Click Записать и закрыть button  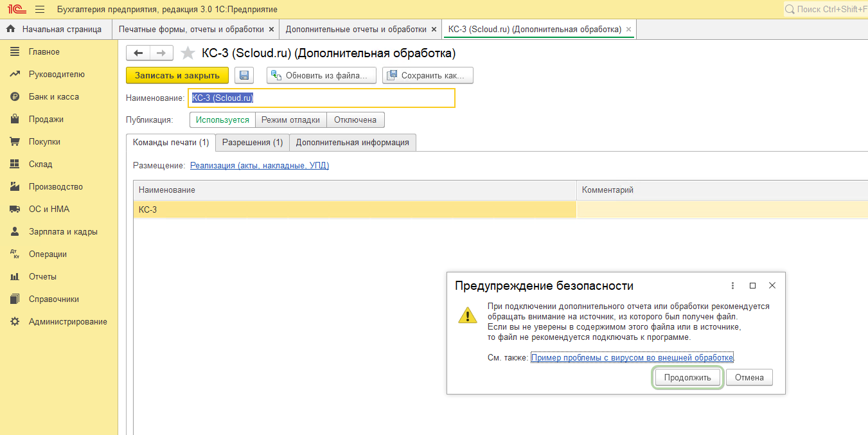177,75
